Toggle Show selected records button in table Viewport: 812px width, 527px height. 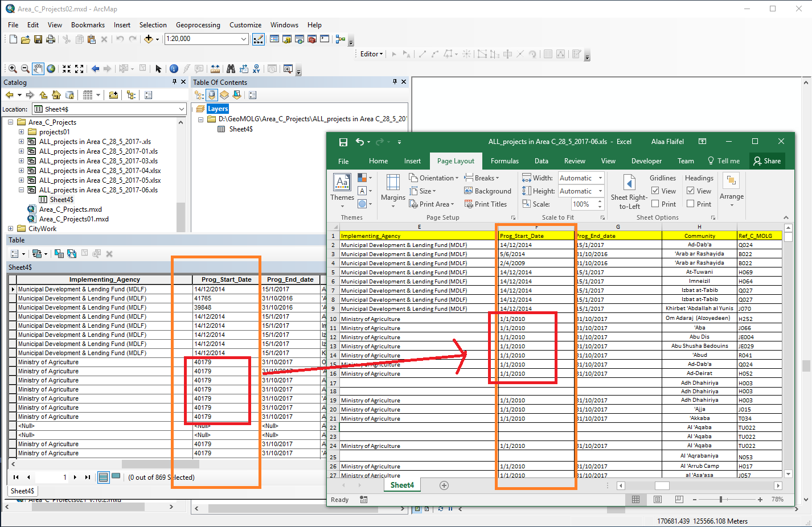(x=116, y=477)
